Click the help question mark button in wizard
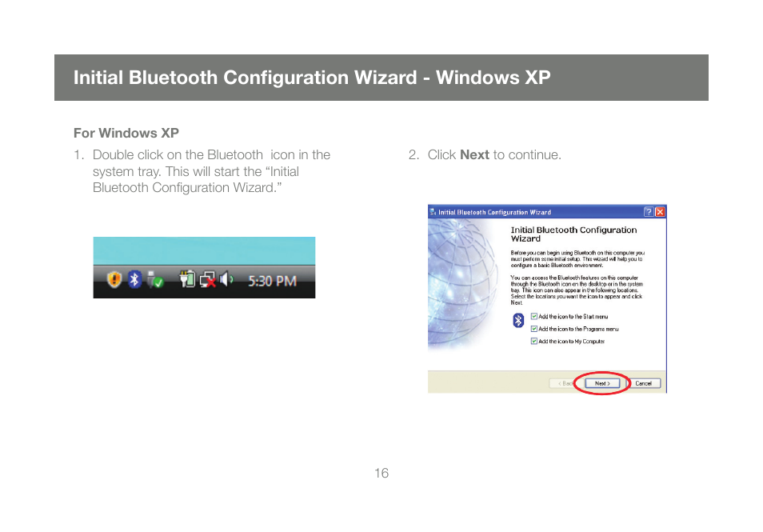The width and height of the screenshot is (763, 532). 648,212
